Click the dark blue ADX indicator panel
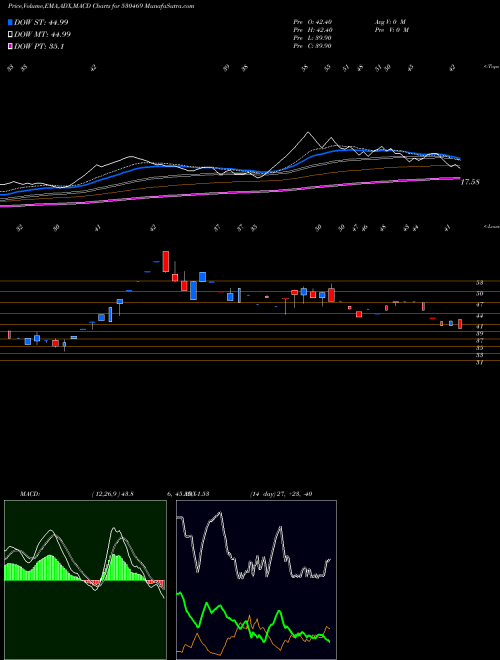The width and height of the screenshot is (500, 660). [256, 580]
